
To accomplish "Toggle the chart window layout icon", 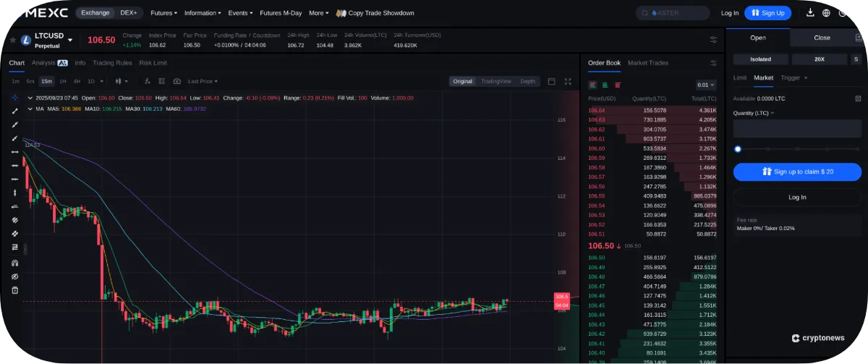I will (x=552, y=81).
